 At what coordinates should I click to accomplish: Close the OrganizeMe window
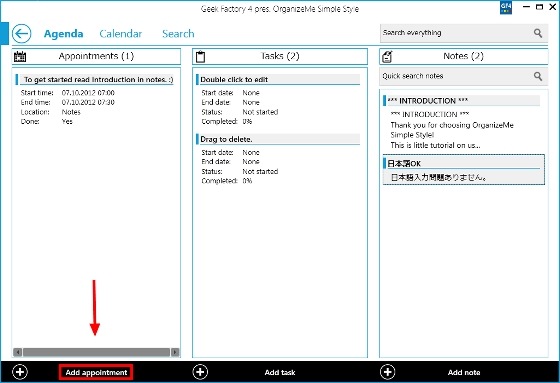(x=552, y=7)
